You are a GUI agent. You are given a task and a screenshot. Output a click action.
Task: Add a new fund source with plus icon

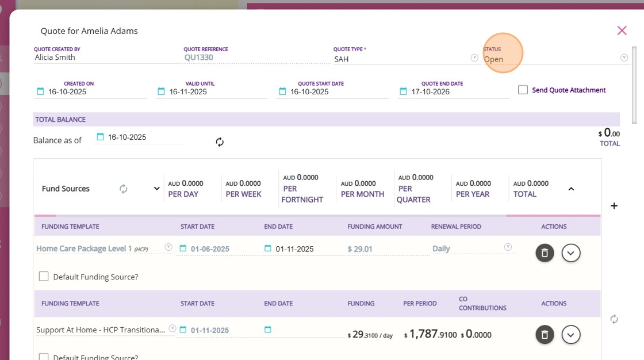[614, 206]
